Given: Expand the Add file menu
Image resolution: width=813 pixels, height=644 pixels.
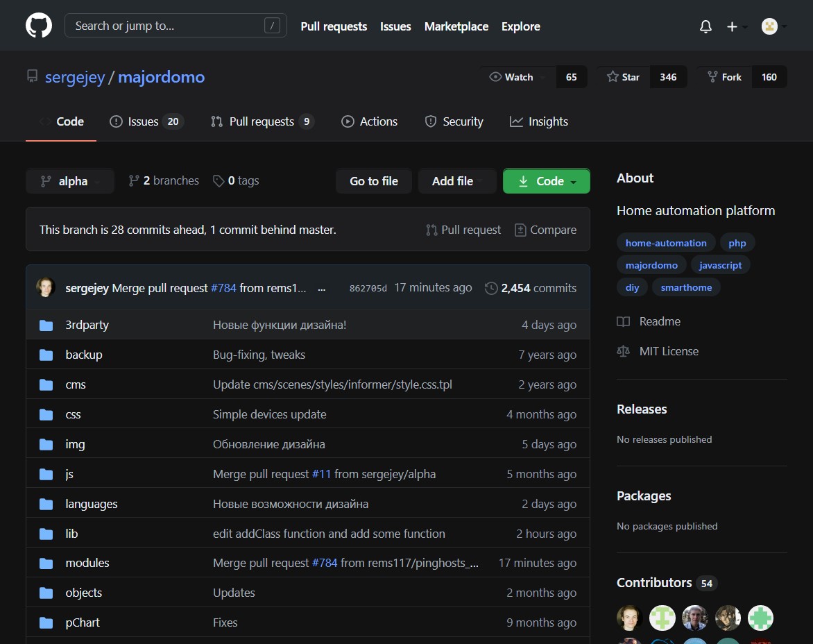Looking at the screenshot, I should tap(456, 181).
